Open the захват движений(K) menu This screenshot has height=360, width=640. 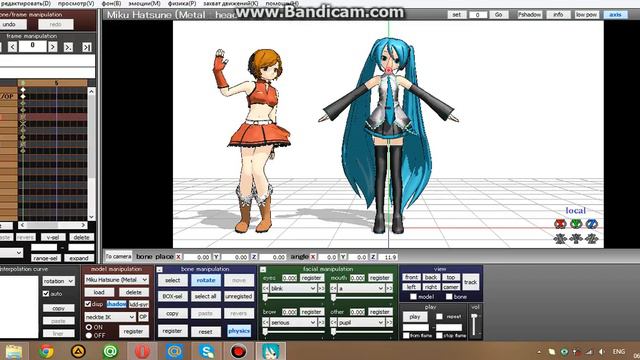[231, 3]
